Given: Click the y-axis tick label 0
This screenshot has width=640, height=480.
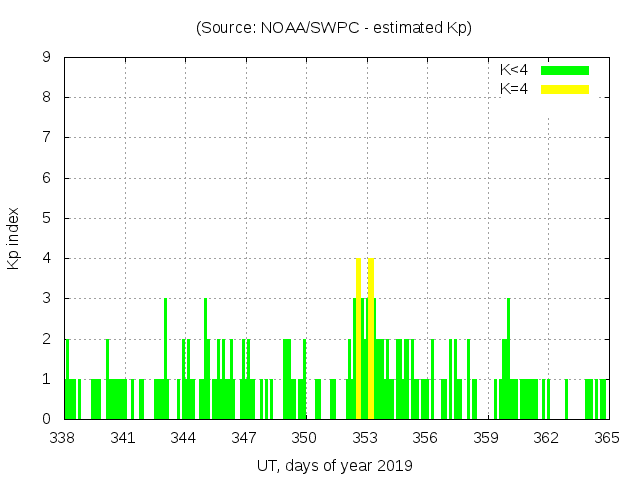Looking at the screenshot, I should [46, 419].
